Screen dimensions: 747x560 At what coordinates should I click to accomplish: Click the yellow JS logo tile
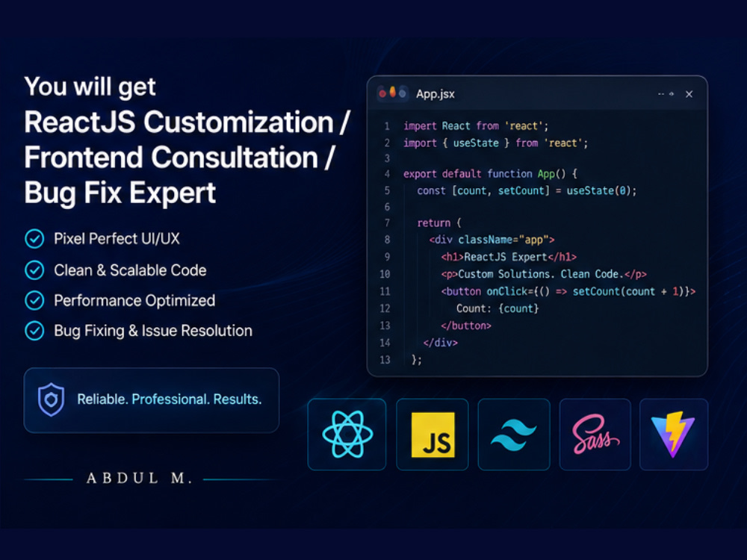pos(433,435)
